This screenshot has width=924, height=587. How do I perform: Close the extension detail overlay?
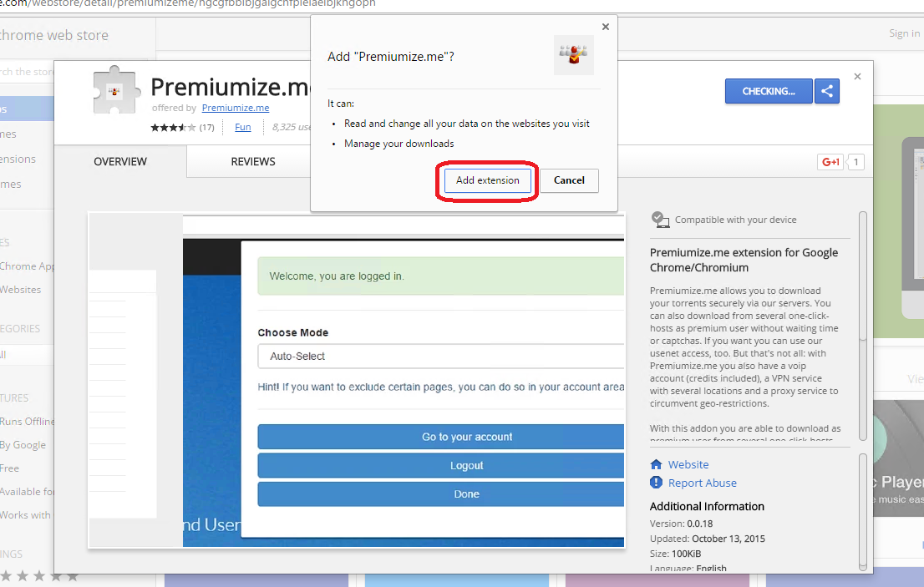point(857,77)
